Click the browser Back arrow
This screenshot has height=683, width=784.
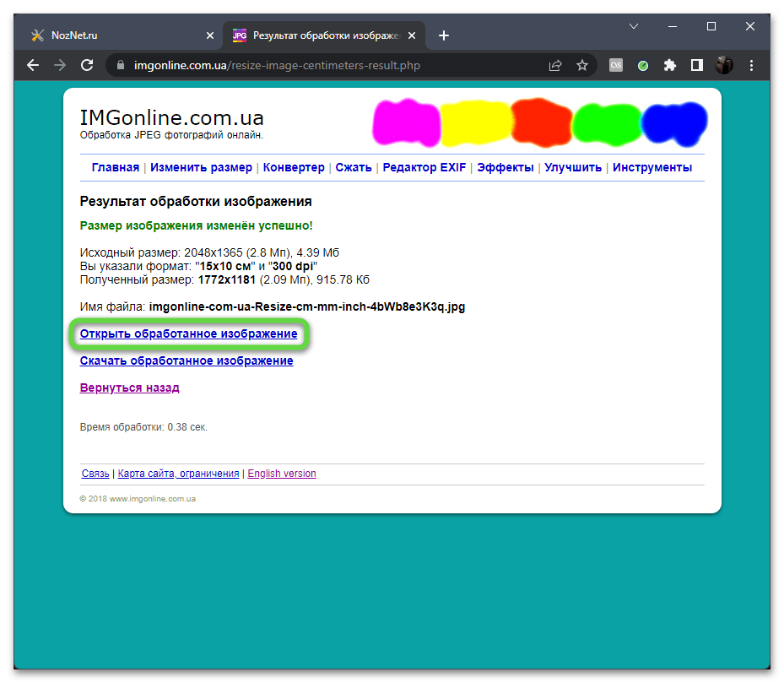pyautogui.click(x=33, y=65)
